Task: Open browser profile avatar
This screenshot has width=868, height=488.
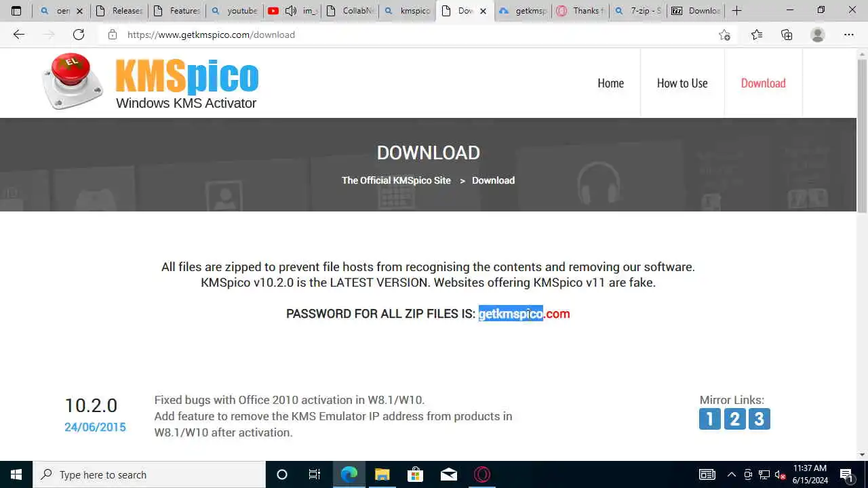Action: [818, 35]
